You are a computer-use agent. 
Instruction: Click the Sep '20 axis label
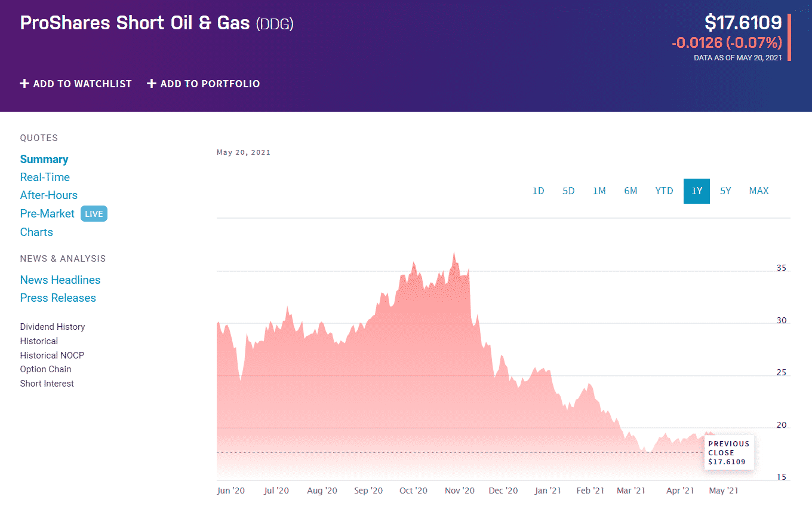coord(368,491)
